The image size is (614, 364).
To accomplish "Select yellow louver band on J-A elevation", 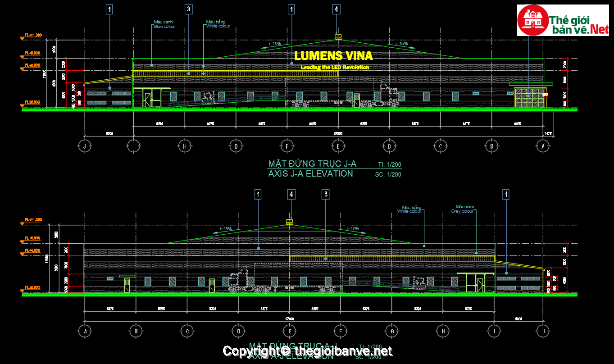I will tap(236, 73).
